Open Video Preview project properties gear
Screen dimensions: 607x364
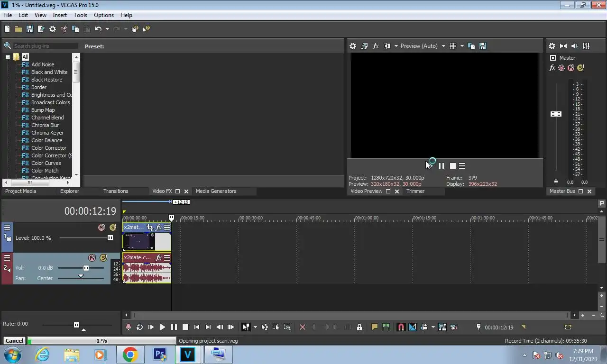[353, 46]
